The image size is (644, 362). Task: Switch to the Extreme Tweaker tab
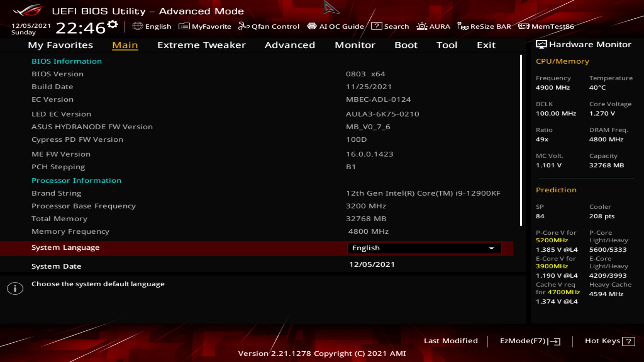201,45
